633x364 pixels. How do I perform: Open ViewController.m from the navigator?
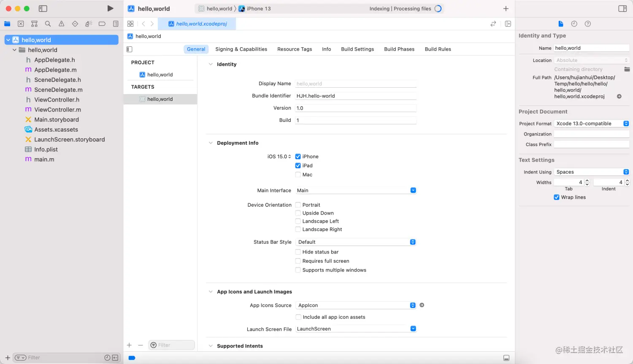click(57, 109)
